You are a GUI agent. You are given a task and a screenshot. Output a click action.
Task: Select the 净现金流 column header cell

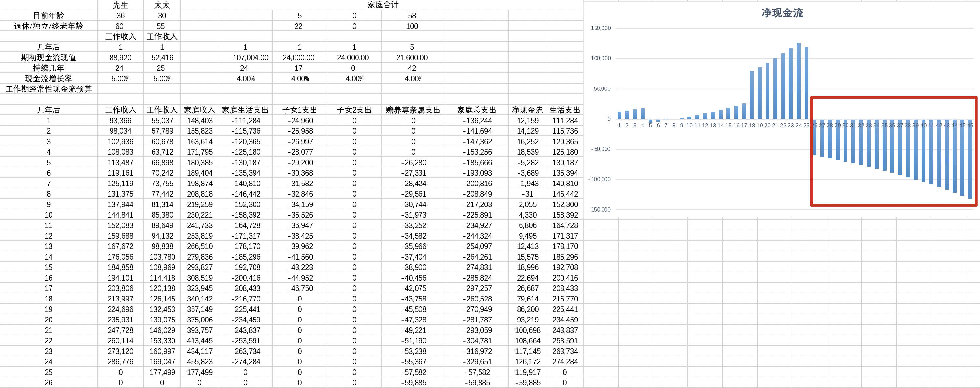(x=527, y=110)
